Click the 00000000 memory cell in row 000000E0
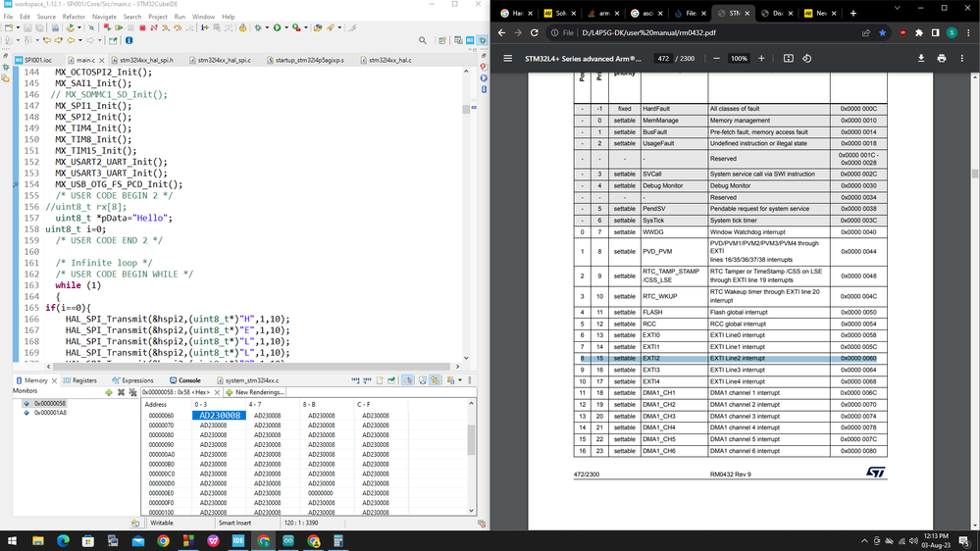This screenshot has width=980, height=551. coord(321,493)
